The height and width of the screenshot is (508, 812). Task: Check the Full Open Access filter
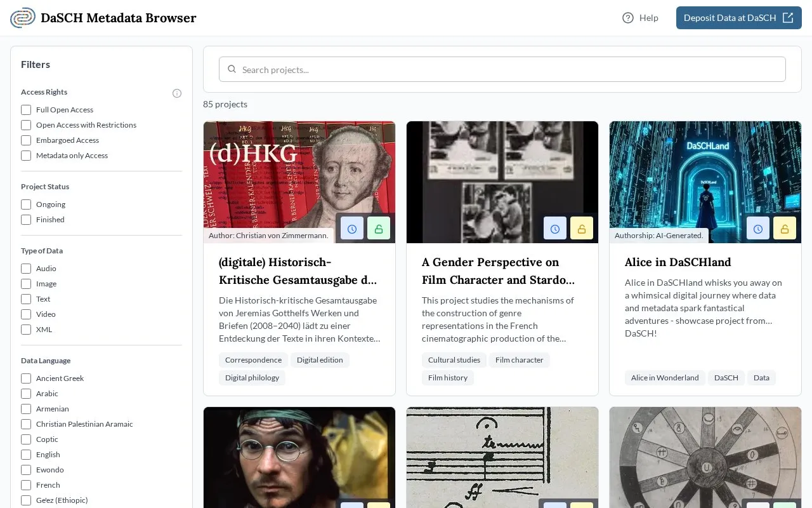(26, 110)
